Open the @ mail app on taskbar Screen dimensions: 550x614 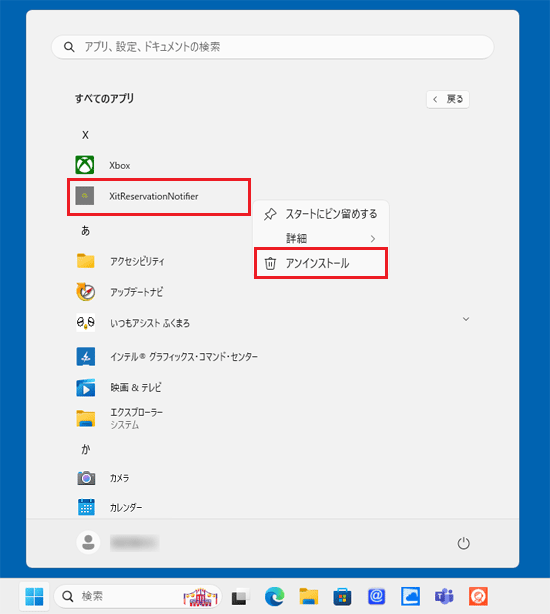pos(376,596)
